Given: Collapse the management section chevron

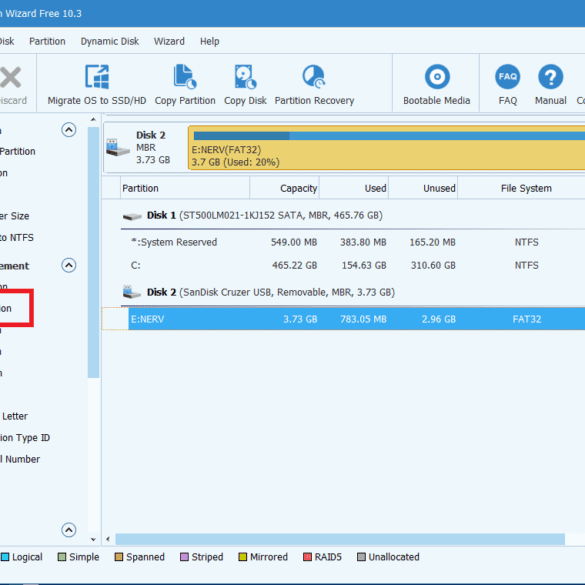Looking at the screenshot, I should [69, 265].
